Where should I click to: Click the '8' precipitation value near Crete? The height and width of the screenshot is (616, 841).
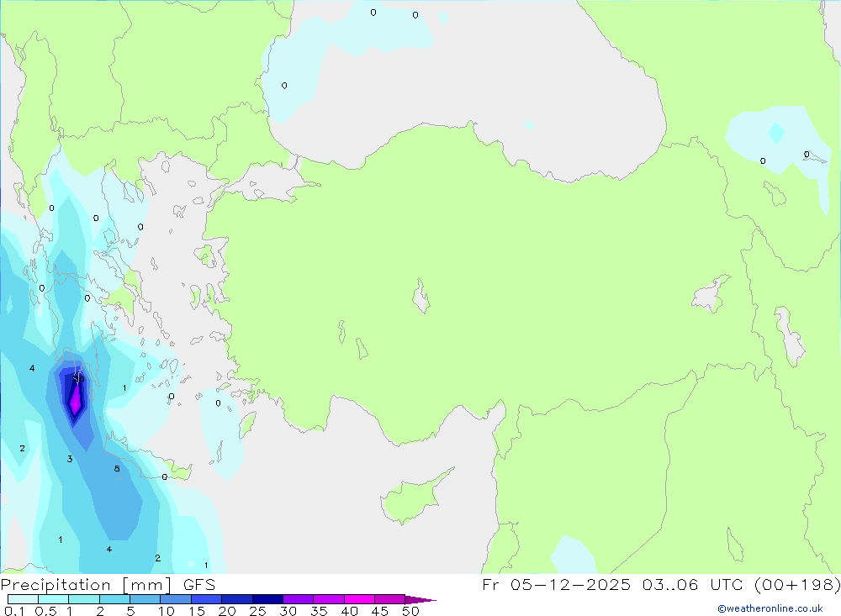[117, 469]
